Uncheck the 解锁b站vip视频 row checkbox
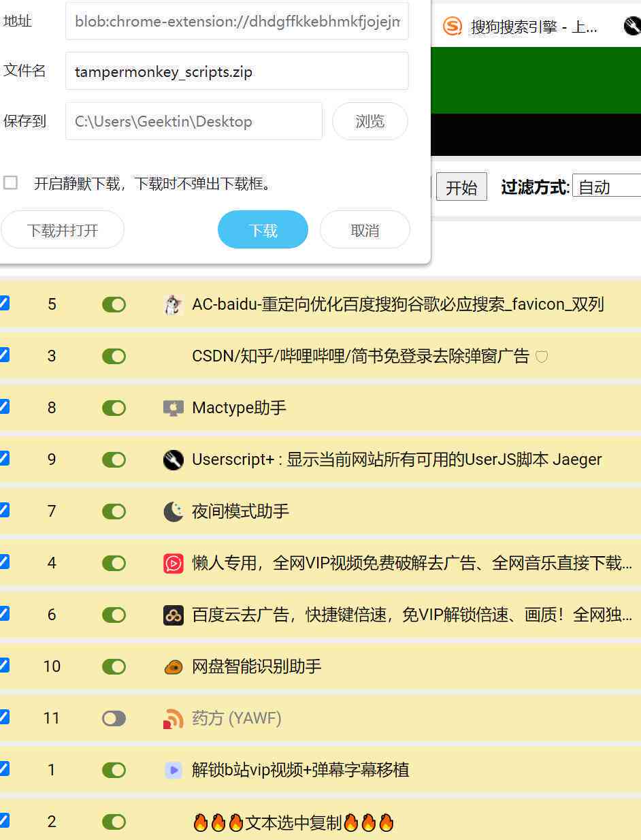641x840 pixels. [3, 769]
